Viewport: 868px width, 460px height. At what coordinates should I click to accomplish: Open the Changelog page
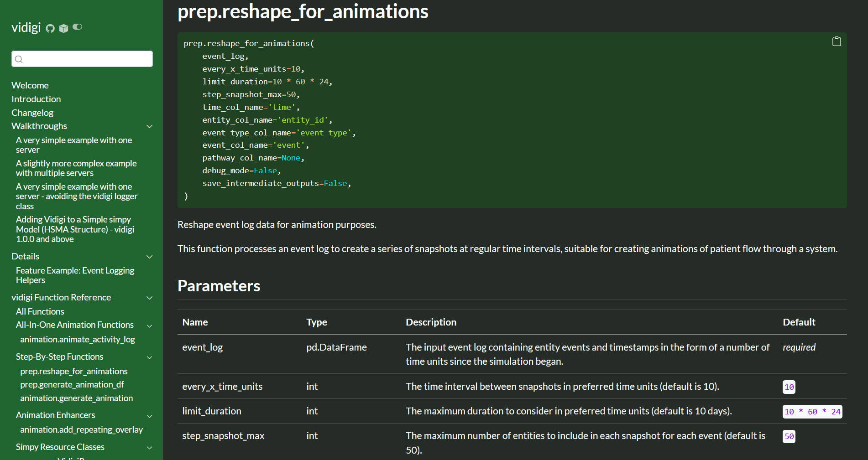(x=32, y=113)
